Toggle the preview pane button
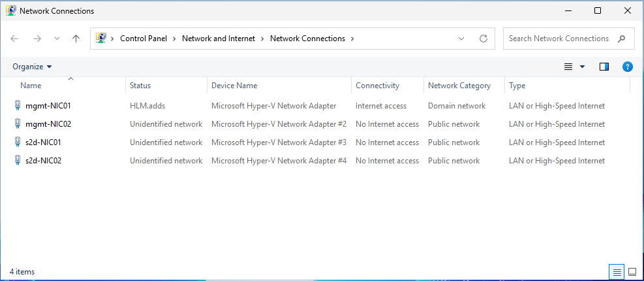644x281 pixels. tap(604, 67)
